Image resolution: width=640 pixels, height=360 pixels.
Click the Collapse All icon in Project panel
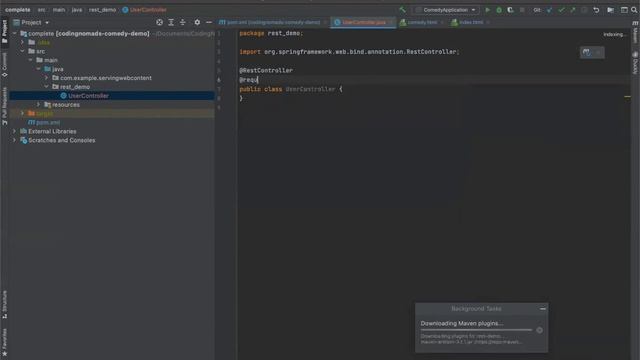(182, 22)
